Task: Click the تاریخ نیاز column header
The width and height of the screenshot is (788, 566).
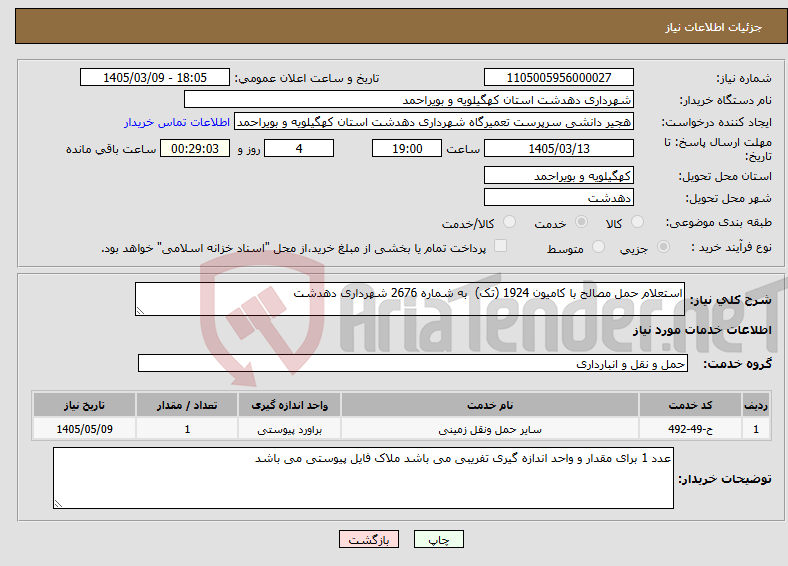Action: pyautogui.click(x=84, y=405)
